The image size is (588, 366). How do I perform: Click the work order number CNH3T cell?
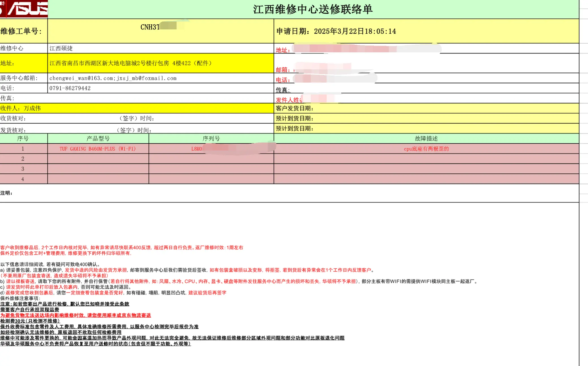(x=160, y=31)
